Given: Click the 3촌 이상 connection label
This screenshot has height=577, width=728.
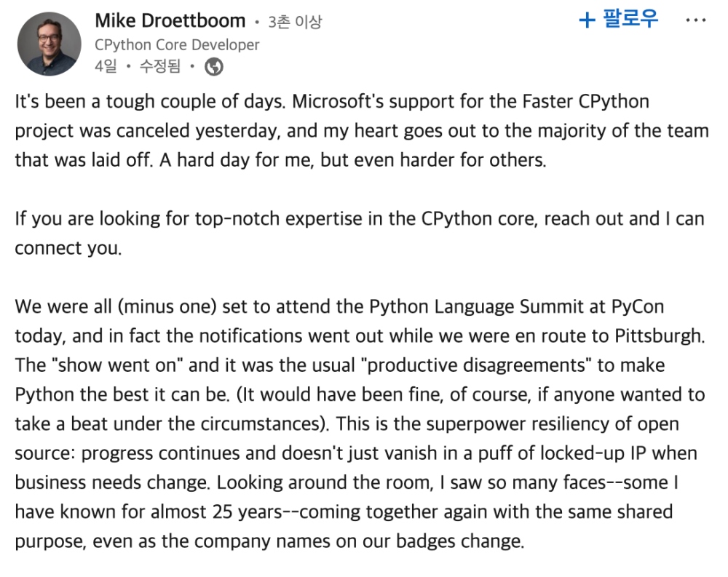Looking at the screenshot, I should point(294,22).
